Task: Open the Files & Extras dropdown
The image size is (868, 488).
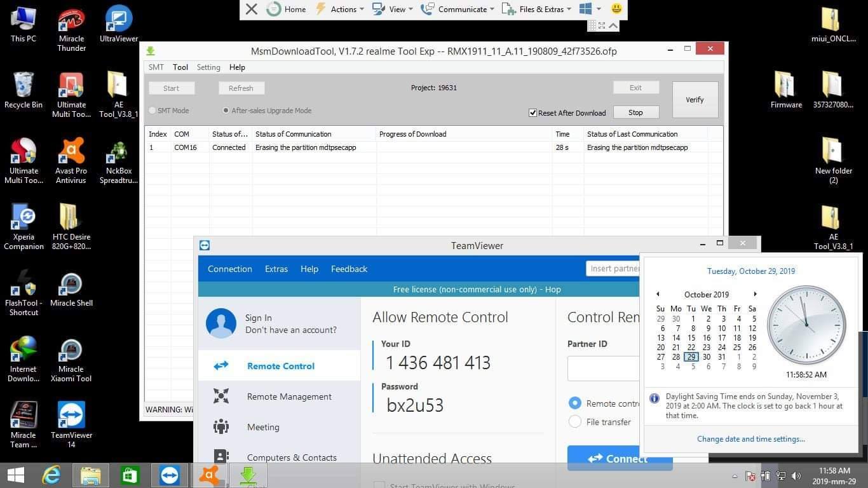Action: tap(536, 9)
